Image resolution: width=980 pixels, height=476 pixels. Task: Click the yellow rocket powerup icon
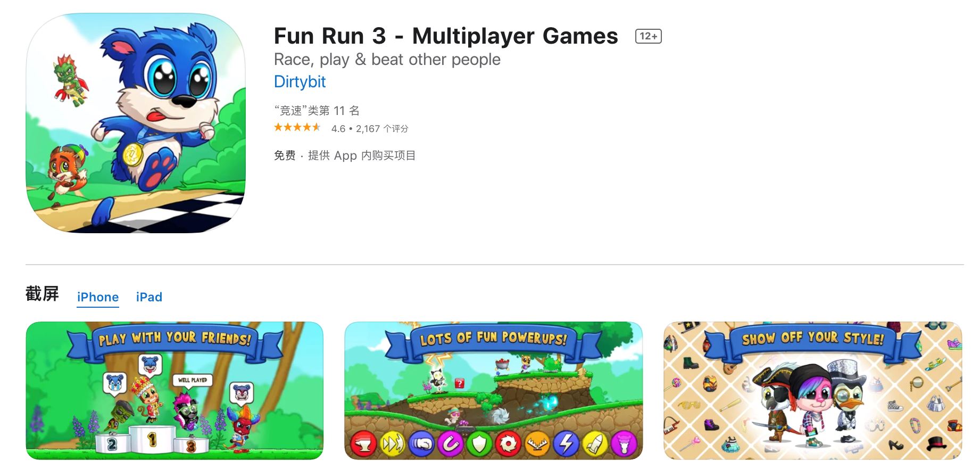pos(595,444)
